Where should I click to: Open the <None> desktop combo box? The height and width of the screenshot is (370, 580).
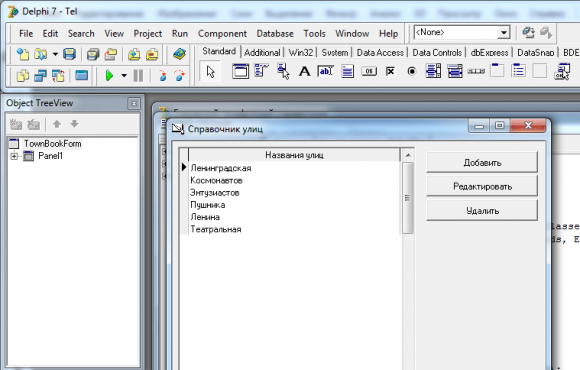tap(462, 33)
